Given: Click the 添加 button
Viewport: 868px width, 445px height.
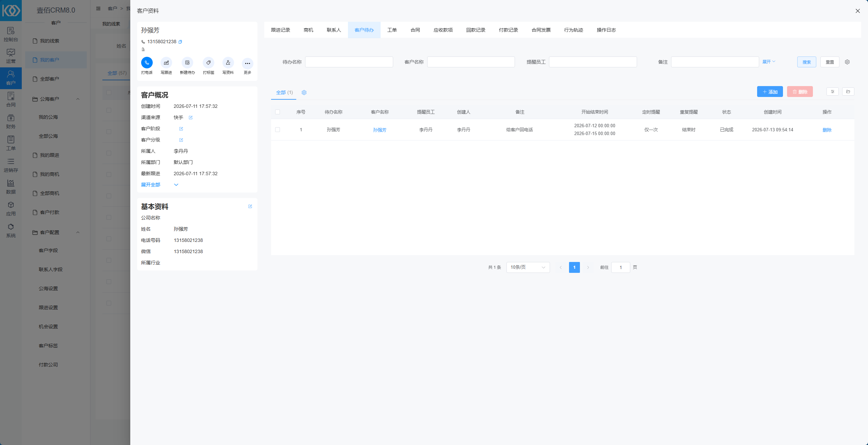Looking at the screenshot, I should pos(770,92).
